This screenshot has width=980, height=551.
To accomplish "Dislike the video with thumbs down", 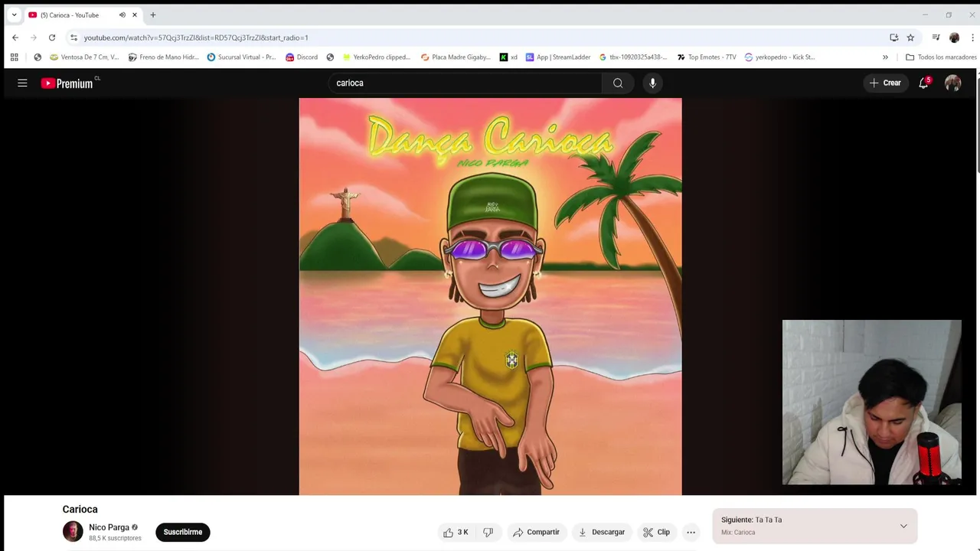I will [488, 532].
